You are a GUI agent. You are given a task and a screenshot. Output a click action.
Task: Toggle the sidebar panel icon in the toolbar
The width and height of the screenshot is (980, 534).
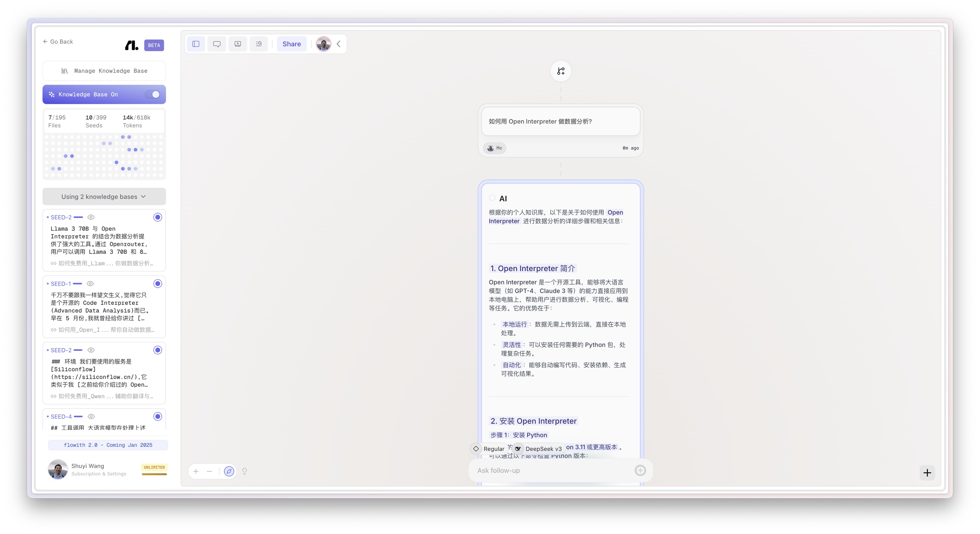[x=196, y=44]
